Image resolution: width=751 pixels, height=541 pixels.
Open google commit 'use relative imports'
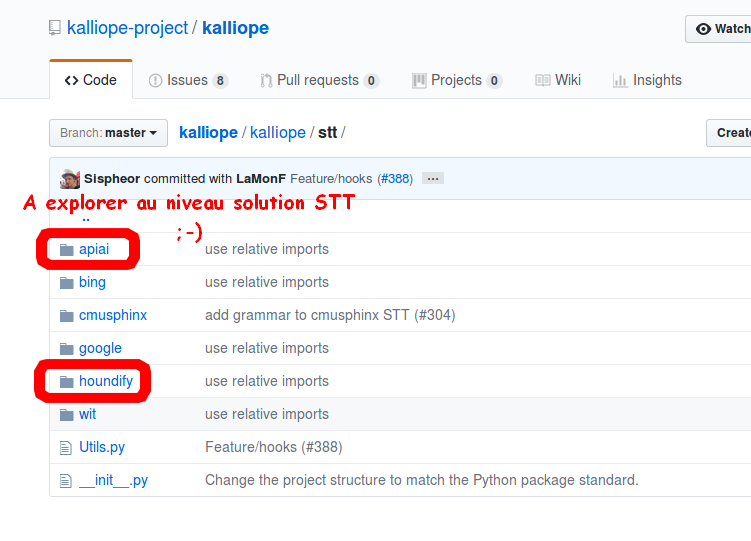267,348
